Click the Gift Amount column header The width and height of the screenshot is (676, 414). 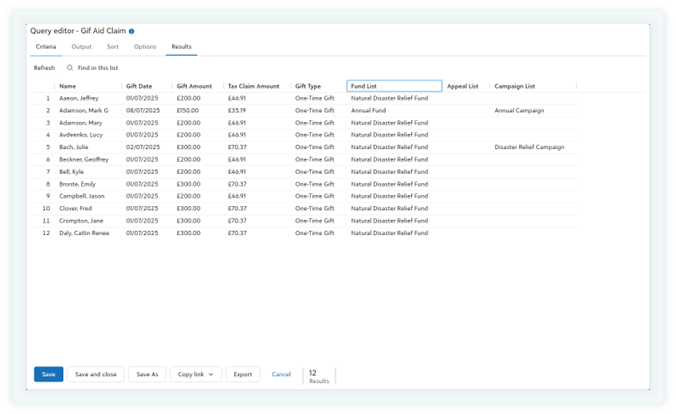coord(194,86)
